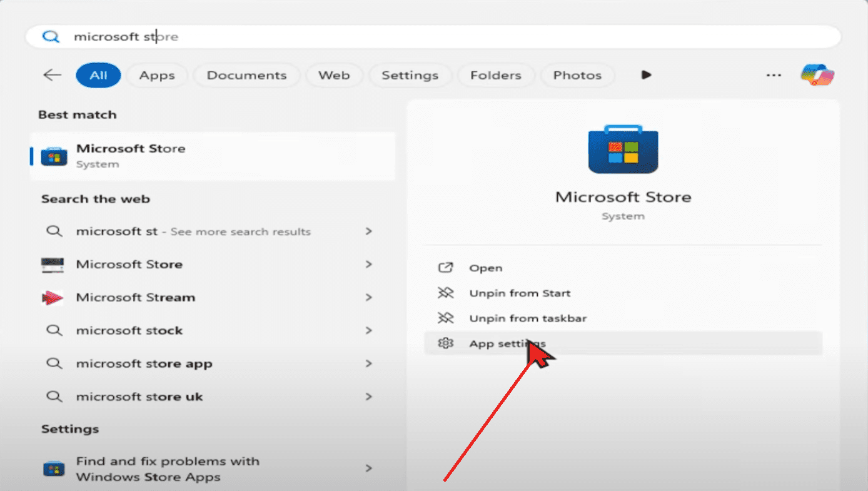This screenshot has height=491, width=868.
Task: Click the Microsoft Store title in preview panel
Action: 623,197
